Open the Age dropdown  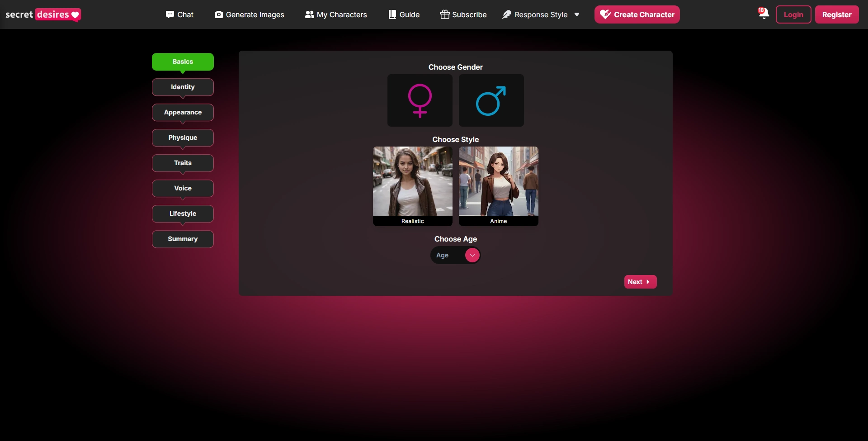pos(455,255)
